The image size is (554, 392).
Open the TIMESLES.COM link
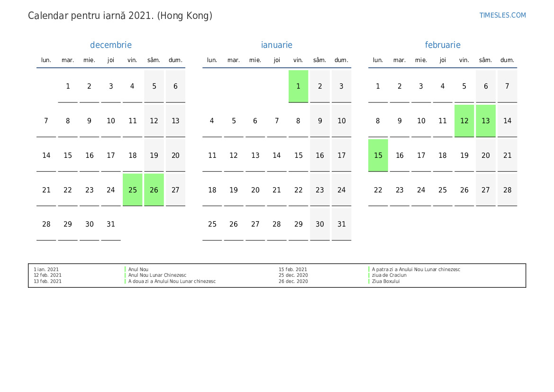pos(502,15)
